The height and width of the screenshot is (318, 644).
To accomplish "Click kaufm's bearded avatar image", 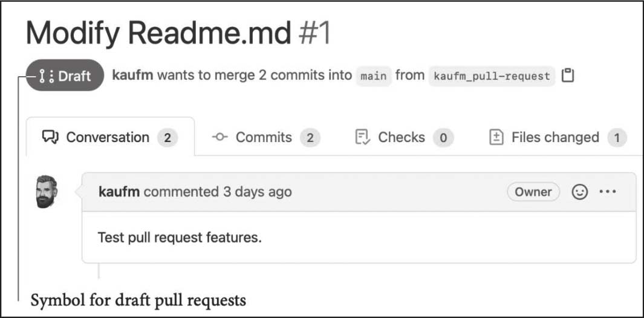I will tap(47, 192).
